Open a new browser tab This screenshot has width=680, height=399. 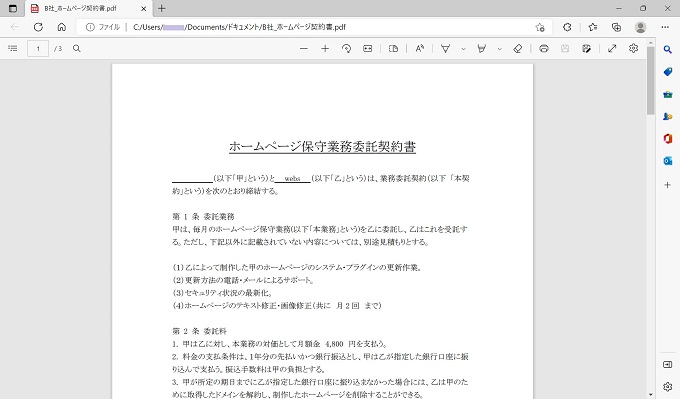click(161, 8)
